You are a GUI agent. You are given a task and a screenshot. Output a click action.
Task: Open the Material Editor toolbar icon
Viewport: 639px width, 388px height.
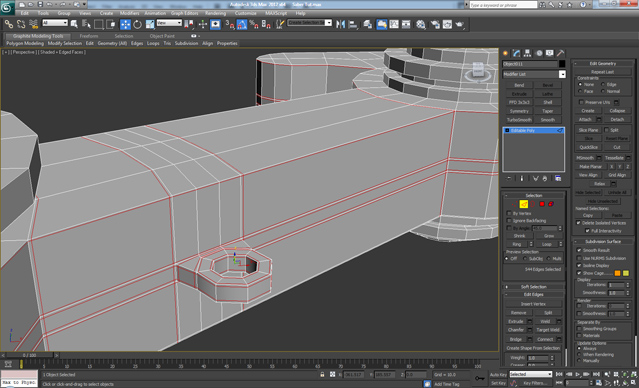[421, 24]
